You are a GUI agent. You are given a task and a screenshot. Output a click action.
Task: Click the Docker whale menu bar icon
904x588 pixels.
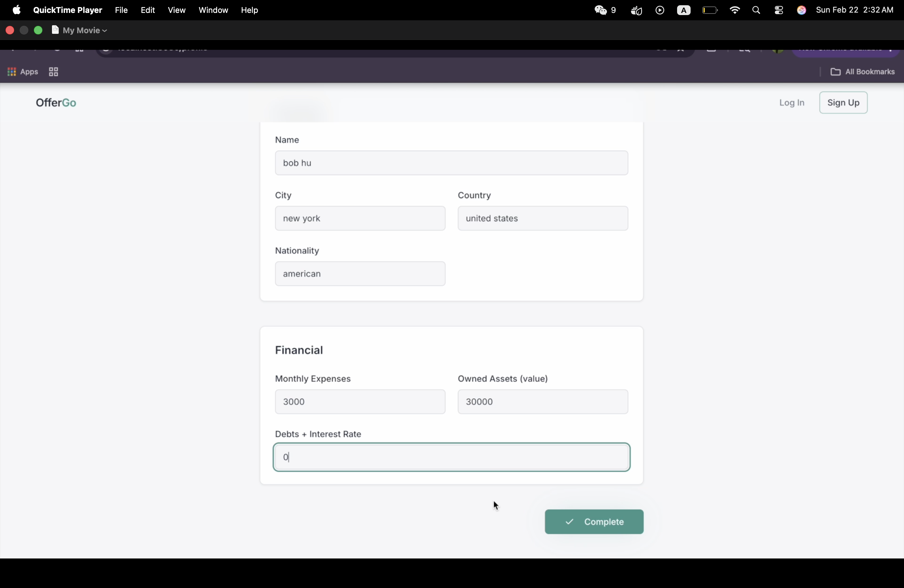click(x=636, y=10)
